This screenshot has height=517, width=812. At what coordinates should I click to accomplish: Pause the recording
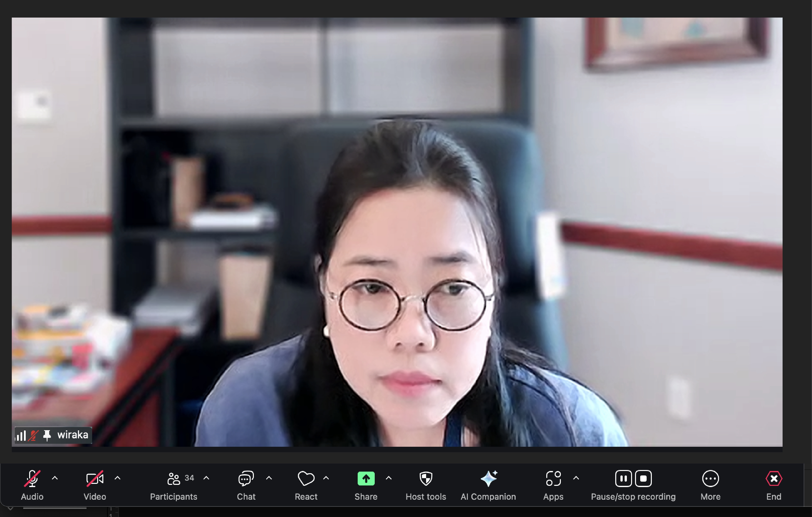[x=623, y=478]
